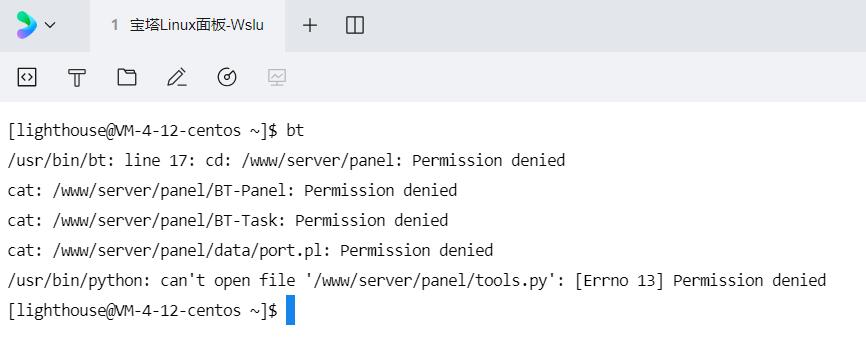Click the first lighthouse@VM-4-12-centos prompt
This screenshot has height=363, width=866.
142,130
